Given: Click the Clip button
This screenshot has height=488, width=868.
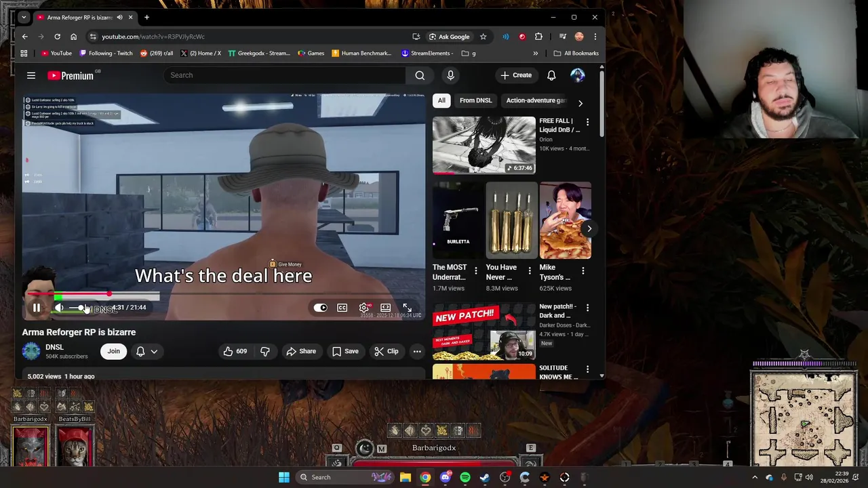Looking at the screenshot, I should click(x=386, y=351).
